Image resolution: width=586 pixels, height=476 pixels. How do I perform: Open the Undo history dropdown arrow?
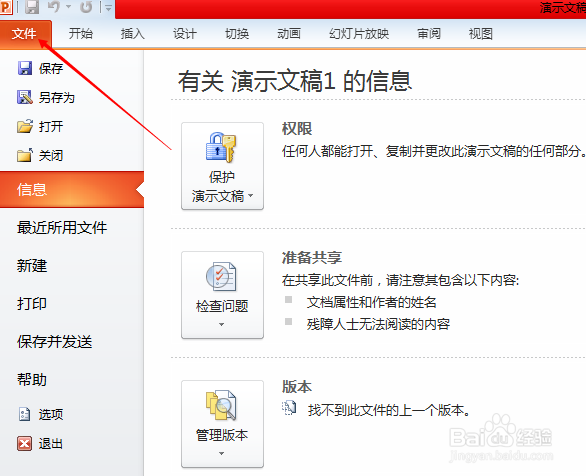click(x=68, y=7)
